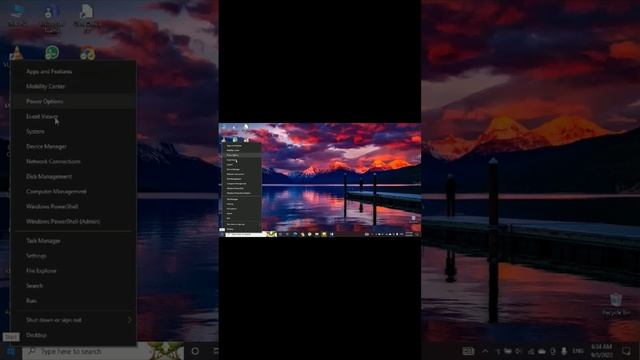The image size is (640, 360).
Task: Open Apps and Features from the menu
Action: [x=73, y=71]
